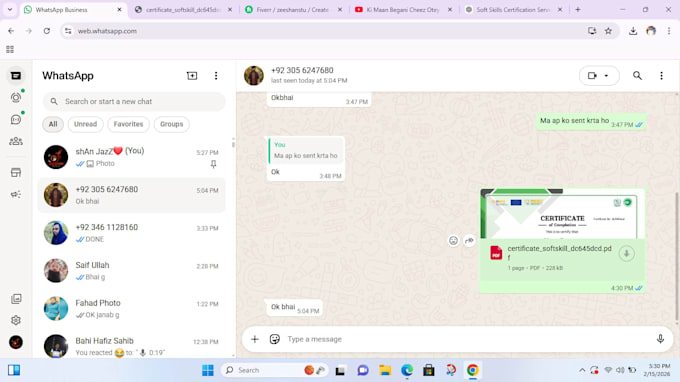Click the Windows taskbar Search box

(274, 370)
